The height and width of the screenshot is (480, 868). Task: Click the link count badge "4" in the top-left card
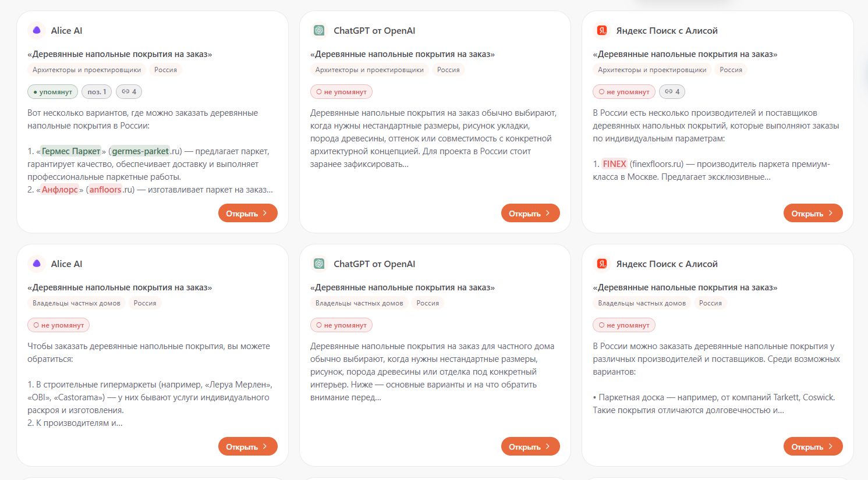pyautogui.click(x=129, y=92)
